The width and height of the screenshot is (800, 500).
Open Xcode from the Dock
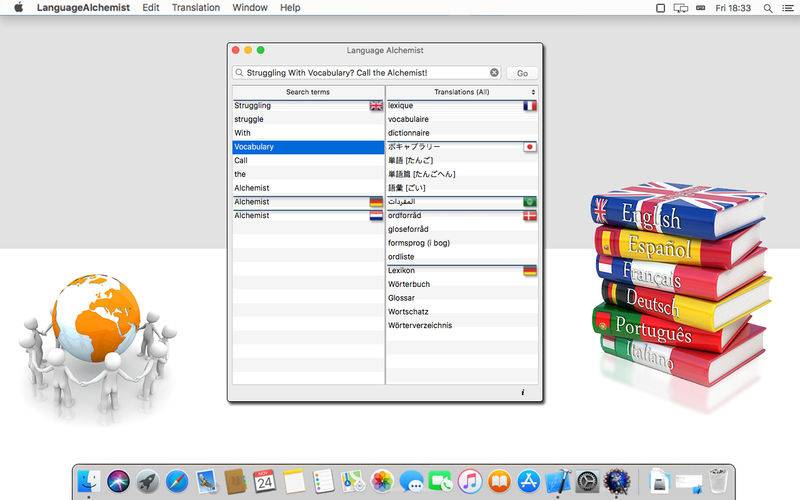pyautogui.click(x=558, y=482)
